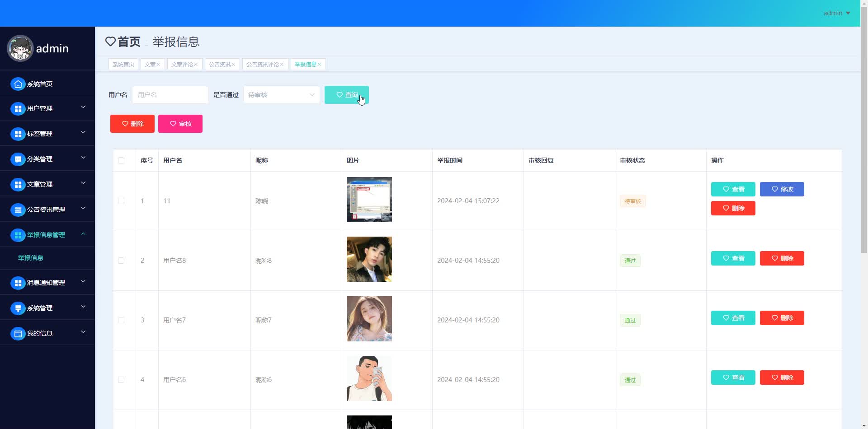
Task: Expand the 公告资讯管理 menu chevron
Action: coord(83,208)
